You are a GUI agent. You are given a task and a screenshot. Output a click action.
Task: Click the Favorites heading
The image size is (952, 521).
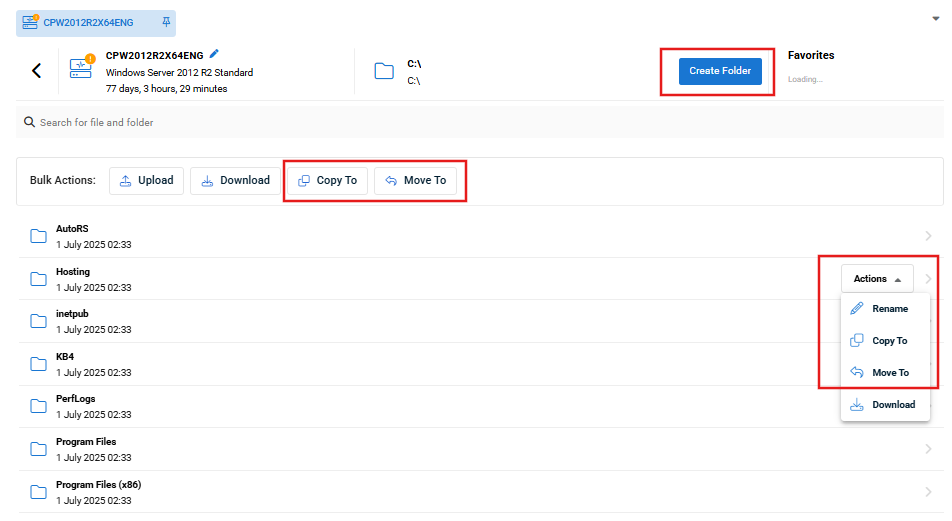point(811,55)
